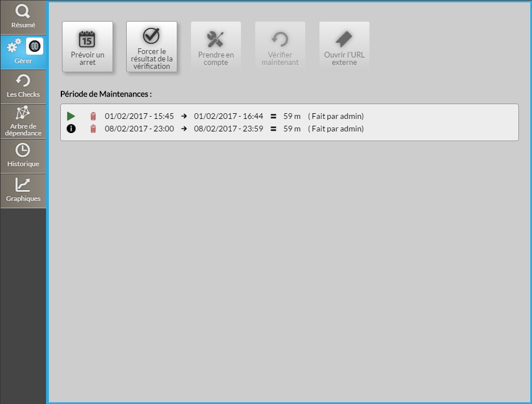Open the Arbre de dépendance tab
This screenshot has width=532, height=404.
pyautogui.click(x=23, y=121)
